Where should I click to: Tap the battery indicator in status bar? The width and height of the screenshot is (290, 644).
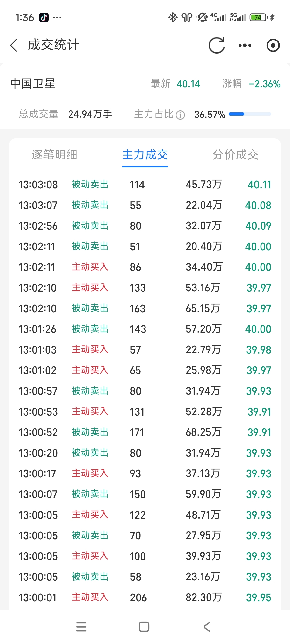258,18
